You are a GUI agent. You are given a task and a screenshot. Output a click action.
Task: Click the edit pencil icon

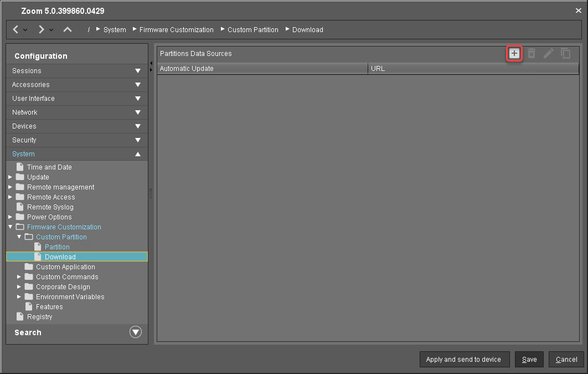[548, 53]
